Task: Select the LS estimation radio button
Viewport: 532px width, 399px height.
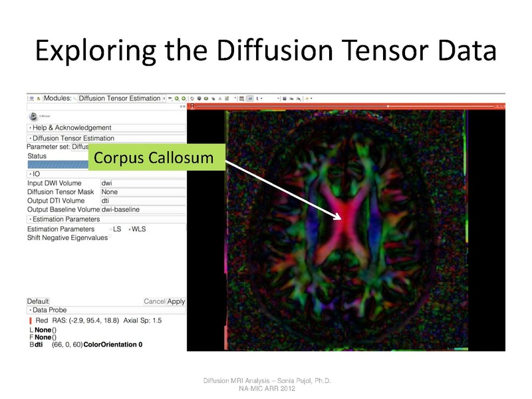Action: click(111, 229)
